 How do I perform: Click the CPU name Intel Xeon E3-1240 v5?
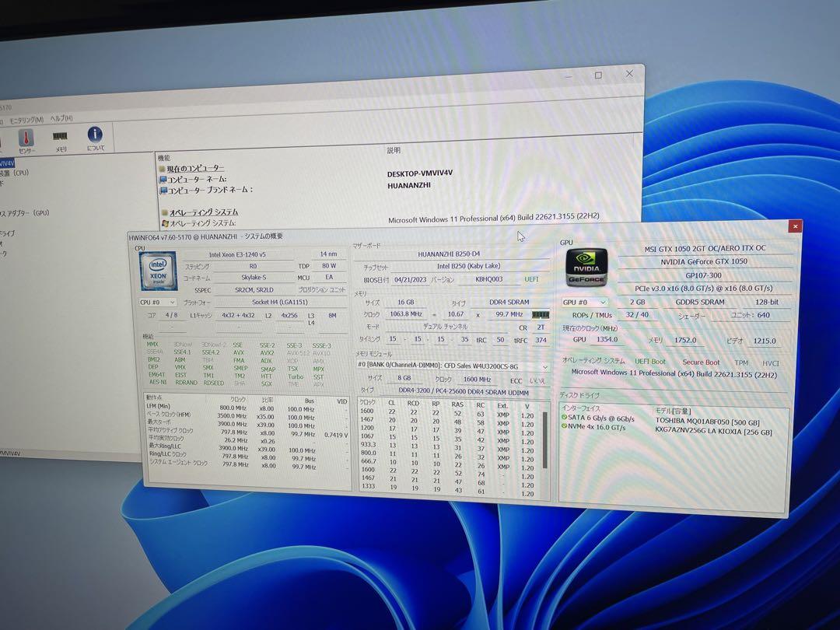click(x=236, y=254)
